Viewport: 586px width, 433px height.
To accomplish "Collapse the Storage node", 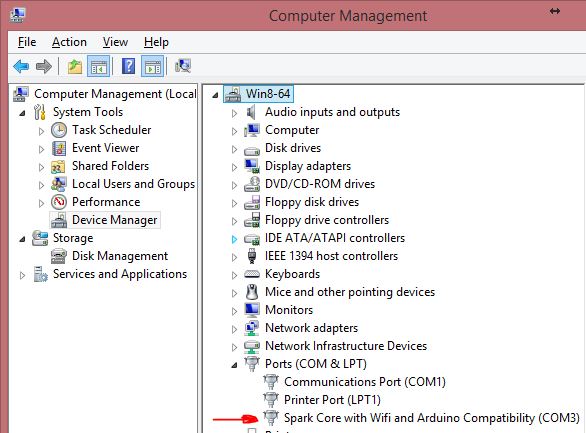I will 22,239.
